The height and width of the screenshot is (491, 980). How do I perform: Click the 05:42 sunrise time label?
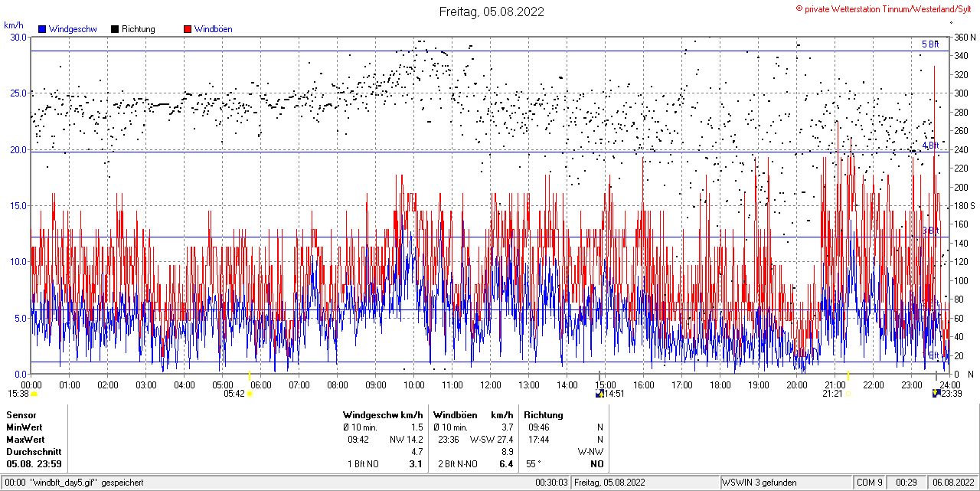click(x=234, y=394)
